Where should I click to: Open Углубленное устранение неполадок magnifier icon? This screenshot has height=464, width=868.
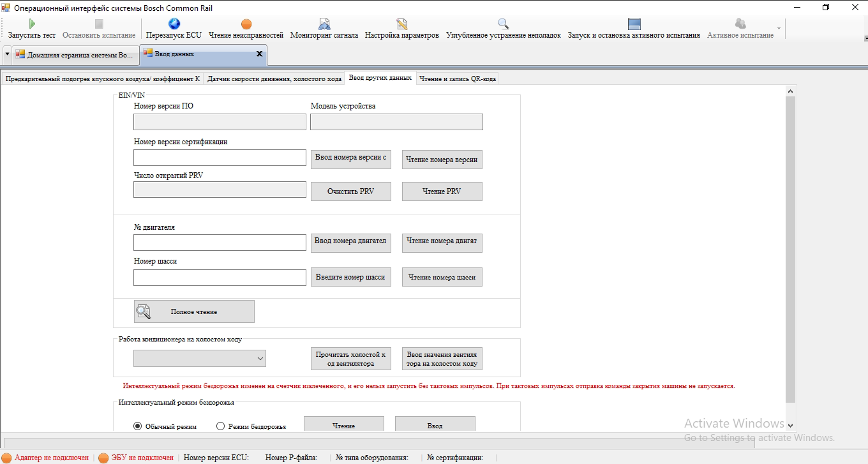point(503,24)
